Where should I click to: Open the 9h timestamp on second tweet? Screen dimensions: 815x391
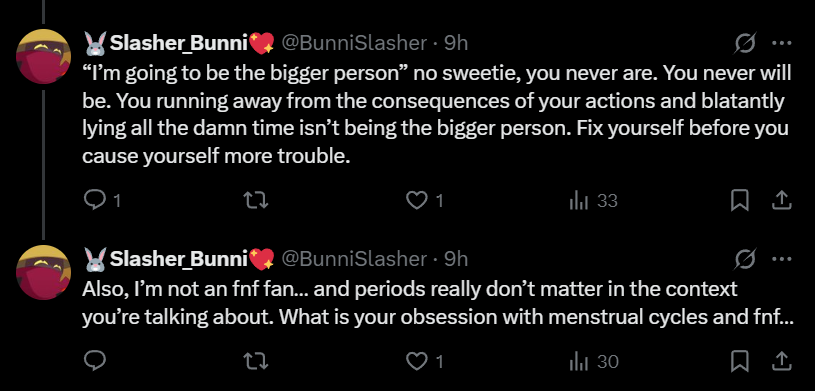[x=456, y=258]
